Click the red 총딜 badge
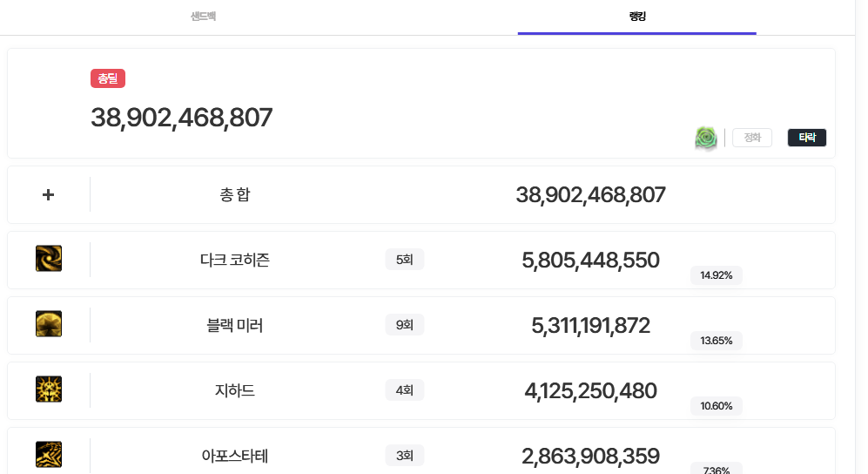Viewport: 868px width, 474px height. [x=108, y=78]
